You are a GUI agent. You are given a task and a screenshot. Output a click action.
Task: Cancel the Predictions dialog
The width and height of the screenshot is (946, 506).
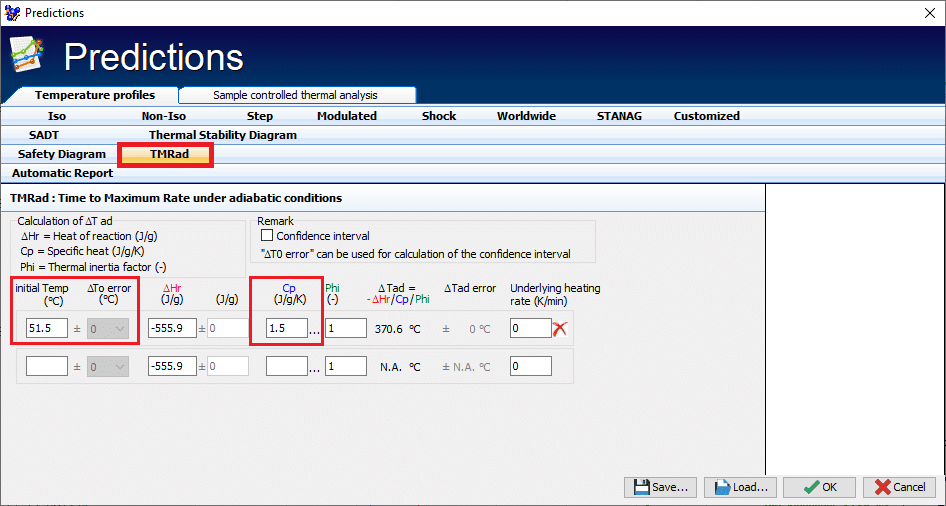click(899, 487)
